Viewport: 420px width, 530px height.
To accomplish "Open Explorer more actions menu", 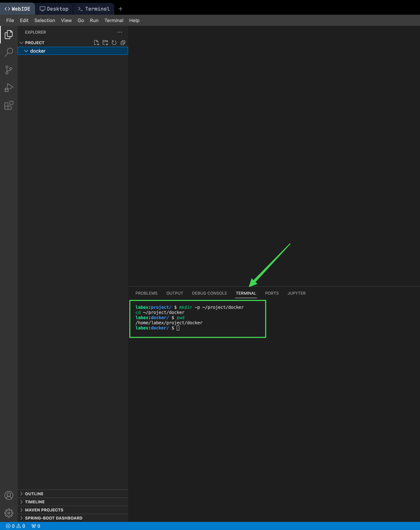I will [x=120, y=32].
